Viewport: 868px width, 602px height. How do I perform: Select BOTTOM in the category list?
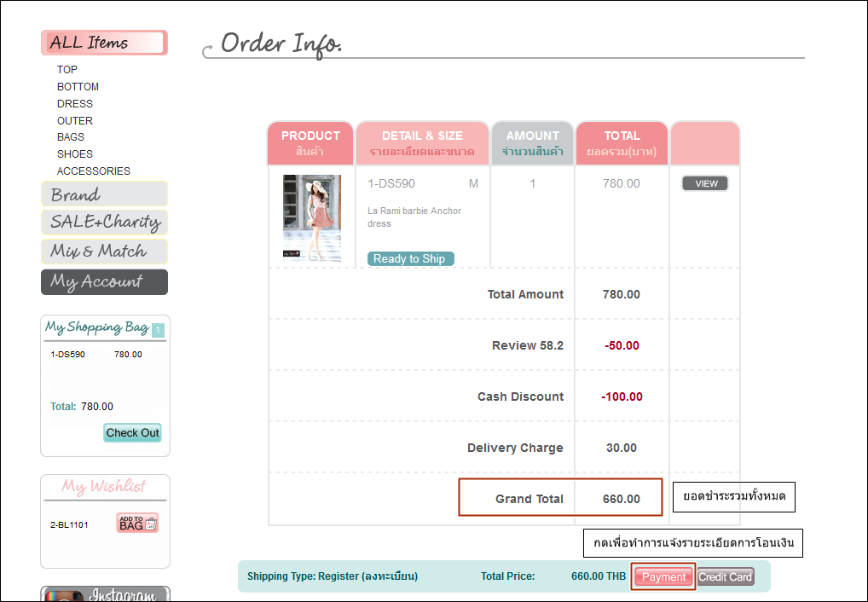pos(78,87)
